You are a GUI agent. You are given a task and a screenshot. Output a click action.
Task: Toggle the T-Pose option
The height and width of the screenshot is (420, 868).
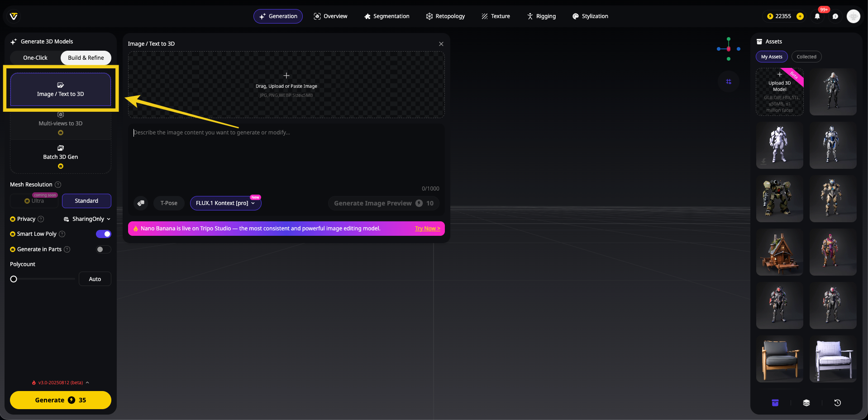169,203
